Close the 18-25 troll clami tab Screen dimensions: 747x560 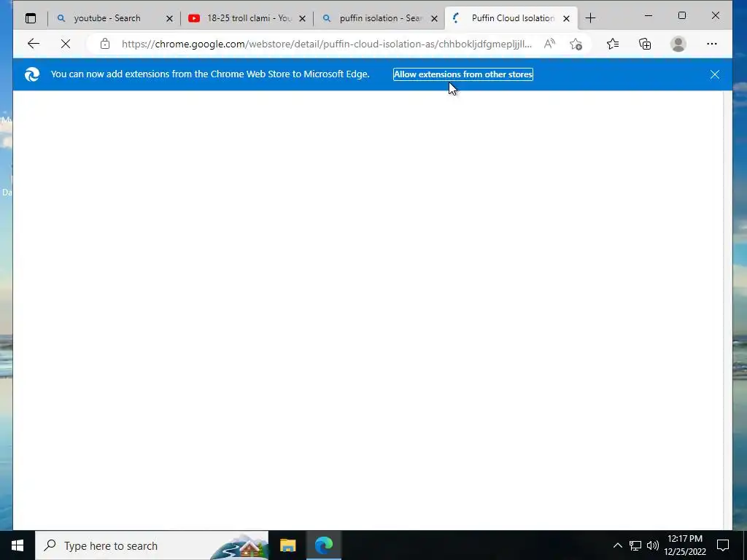pos(302,18)
